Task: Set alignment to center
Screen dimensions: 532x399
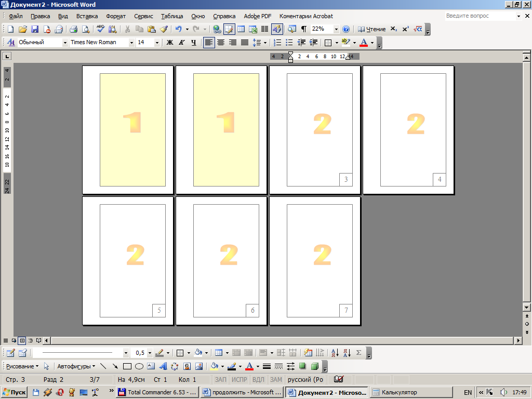Action: (x=220, y=43)
